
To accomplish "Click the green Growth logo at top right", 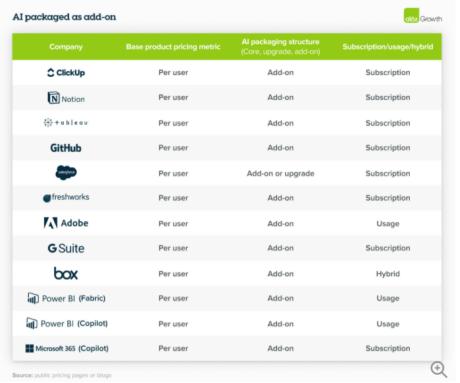I will pos(423,16).
